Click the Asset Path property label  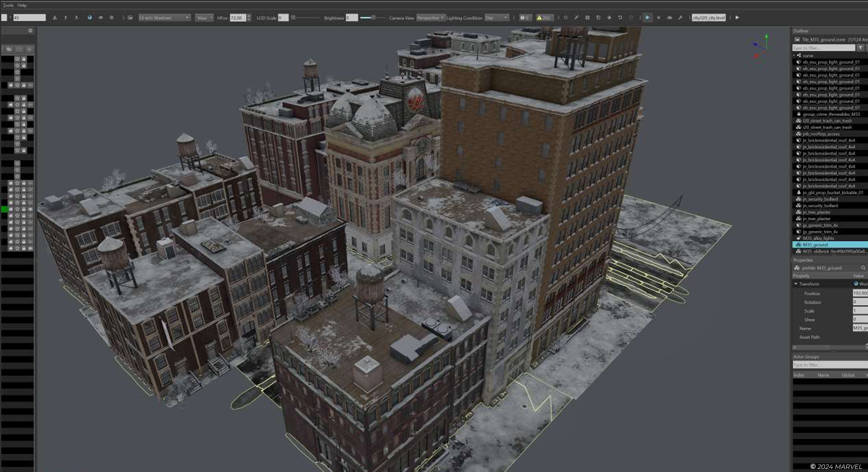point(809,337)
